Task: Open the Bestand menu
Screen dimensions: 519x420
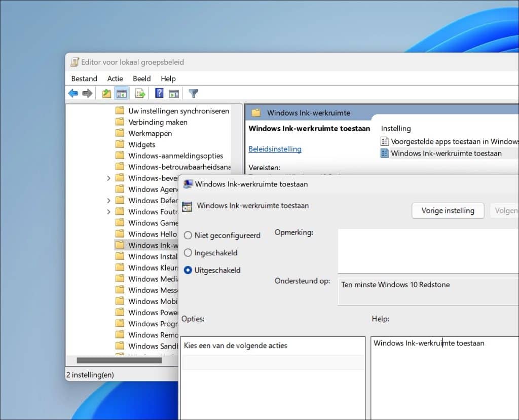Action: 84,79
